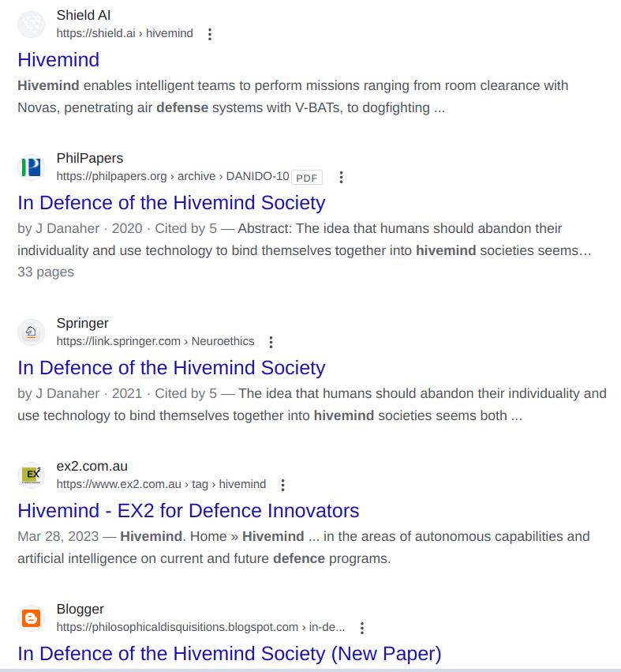Viewport: 621px width, 672px height.
Task: Open three-dot menu for Blogger result
Action: click(362, 628)
